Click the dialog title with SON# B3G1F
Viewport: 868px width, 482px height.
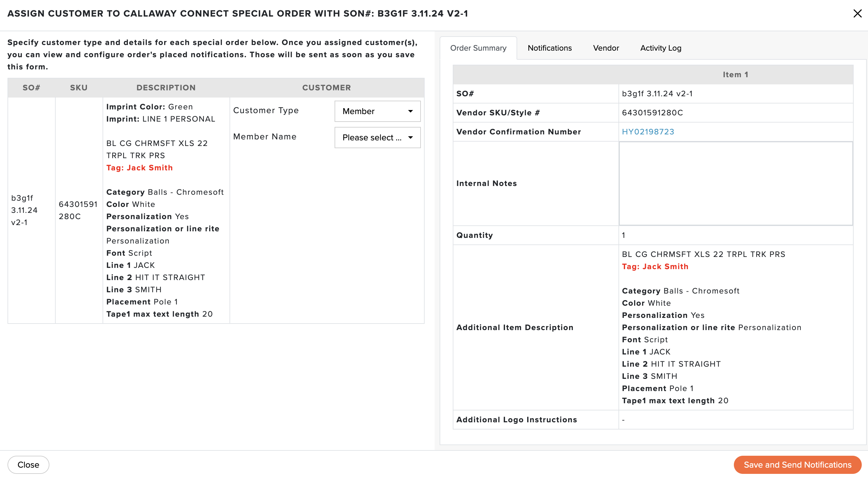[x=238, y=13]
